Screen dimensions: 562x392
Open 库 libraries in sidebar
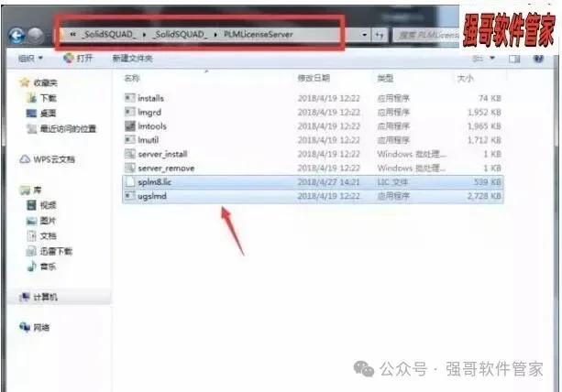(31, 190)
